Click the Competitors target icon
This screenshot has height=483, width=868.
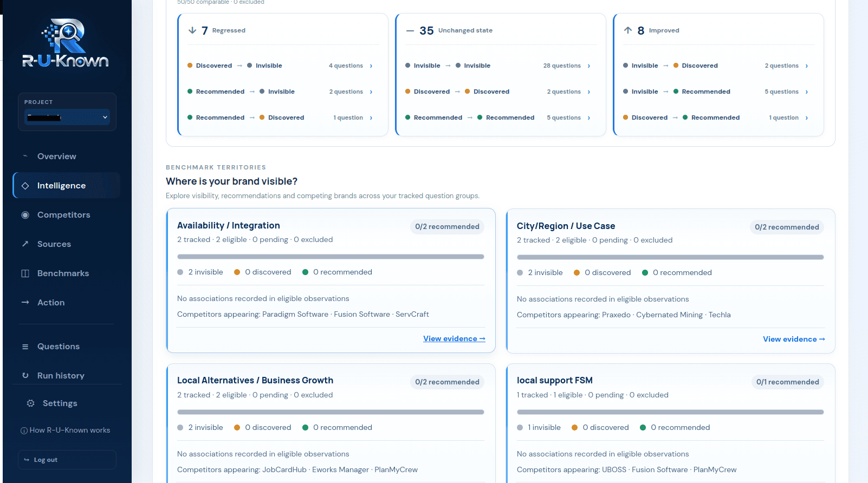pos(25,215)
